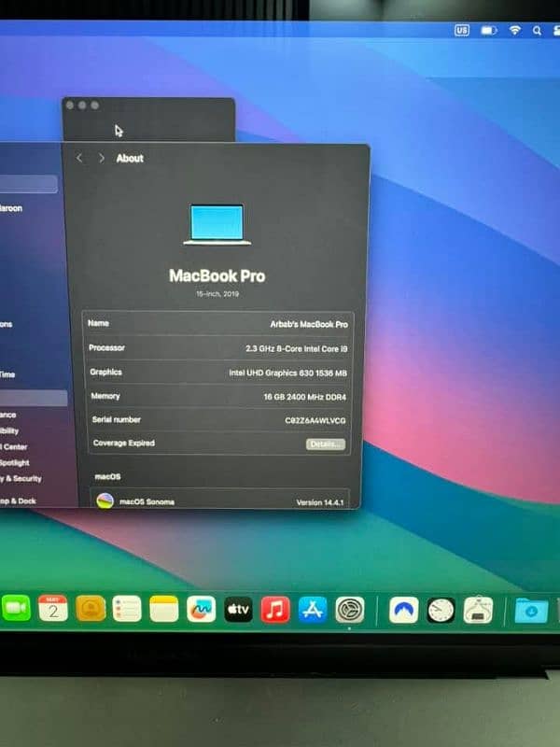The image size is (560, 747).
Task: Open NordVPN from the dock
Action: [403, 610]
